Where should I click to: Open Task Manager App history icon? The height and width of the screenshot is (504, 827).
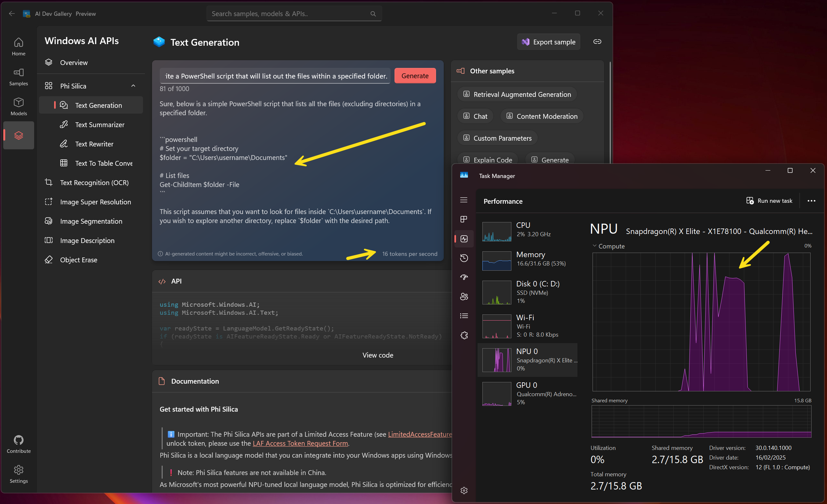tap(464, 258)
